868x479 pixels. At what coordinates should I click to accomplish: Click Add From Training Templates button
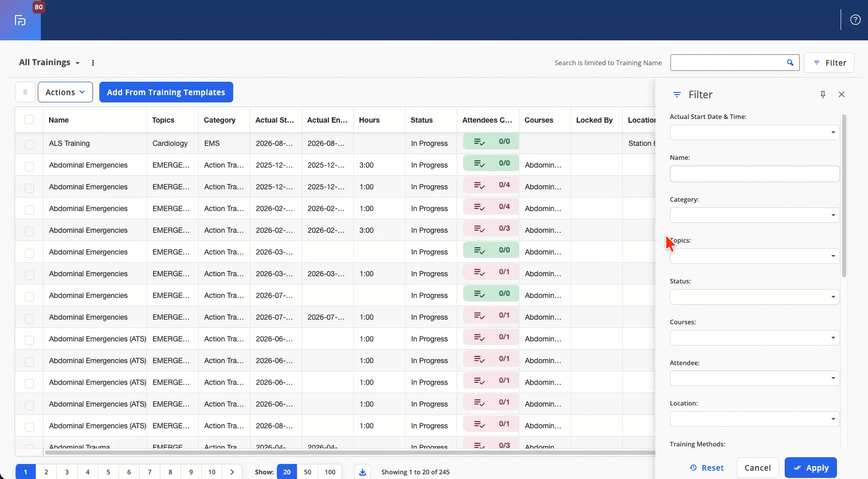pyautogui.click(x=166, y=92)
